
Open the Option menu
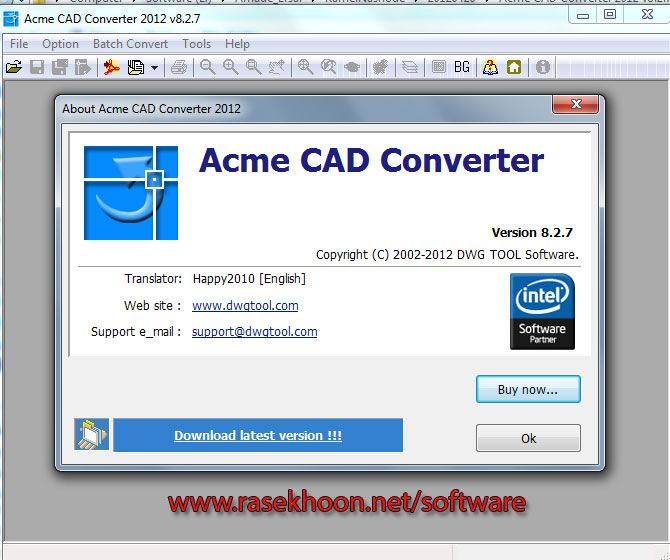coord(60,44)
